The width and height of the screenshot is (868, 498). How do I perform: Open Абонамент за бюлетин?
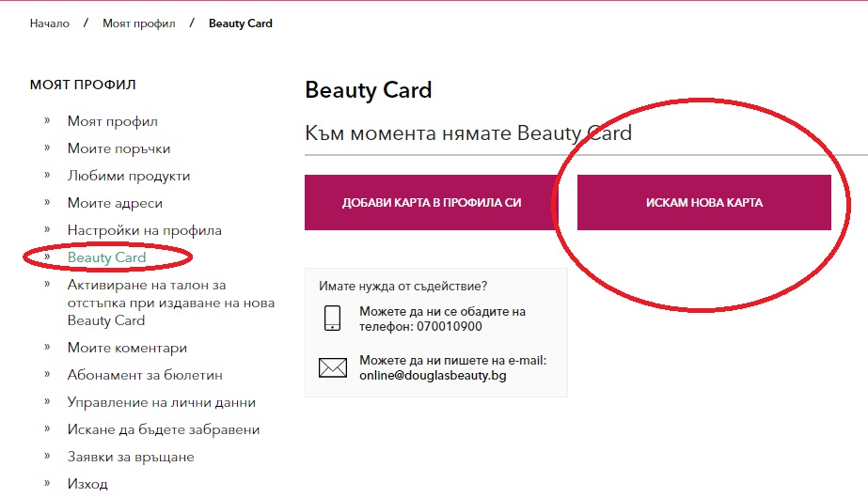145,375
